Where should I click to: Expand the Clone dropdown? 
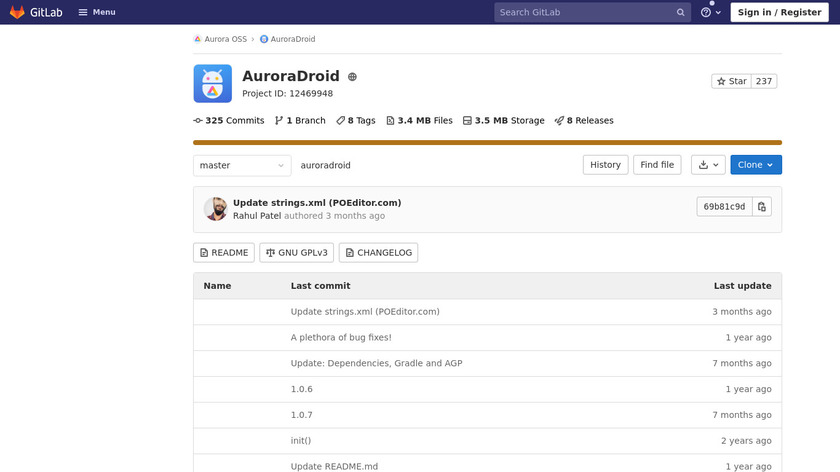[756, 165]
